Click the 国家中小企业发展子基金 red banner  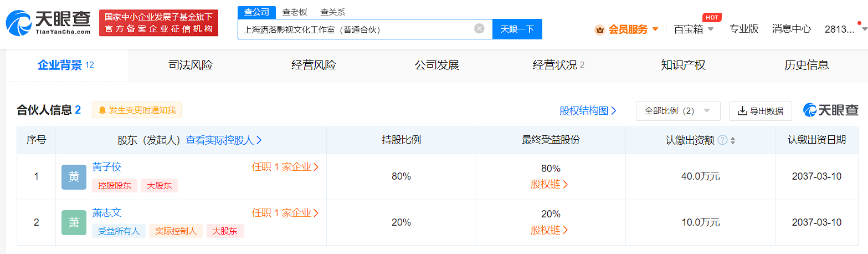pos(158,23)
